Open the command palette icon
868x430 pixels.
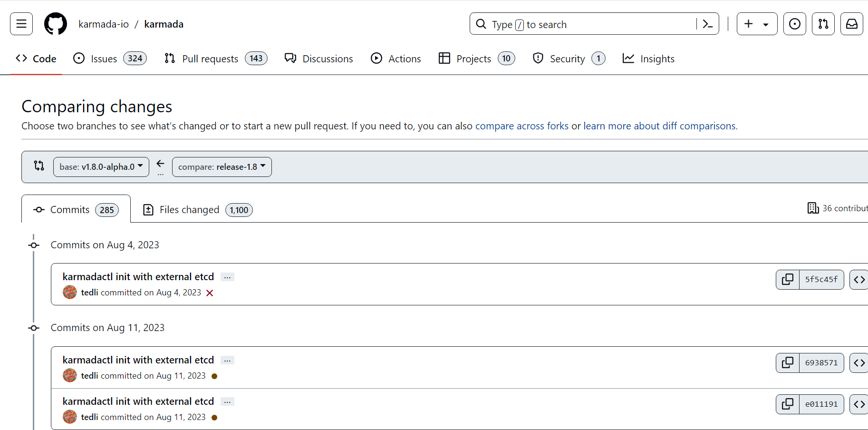pyautogui.click(x=707, y=24)
